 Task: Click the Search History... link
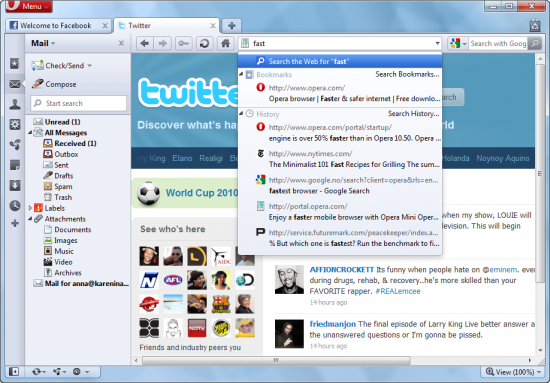tap(414, 114)
